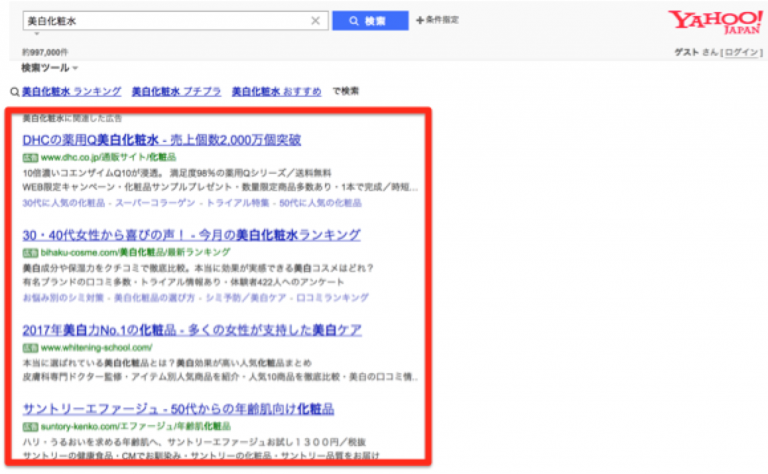The width and height of the screenshot is (768, 474).
Task: Open sitelink 口コミランキング
Action: [333, 298]
